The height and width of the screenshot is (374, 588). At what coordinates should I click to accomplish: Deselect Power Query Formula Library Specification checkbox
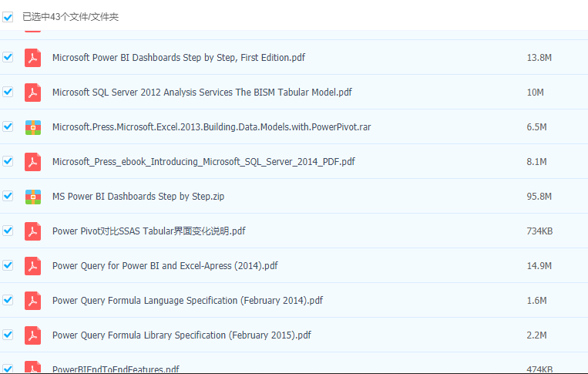[x=8, y=335]
